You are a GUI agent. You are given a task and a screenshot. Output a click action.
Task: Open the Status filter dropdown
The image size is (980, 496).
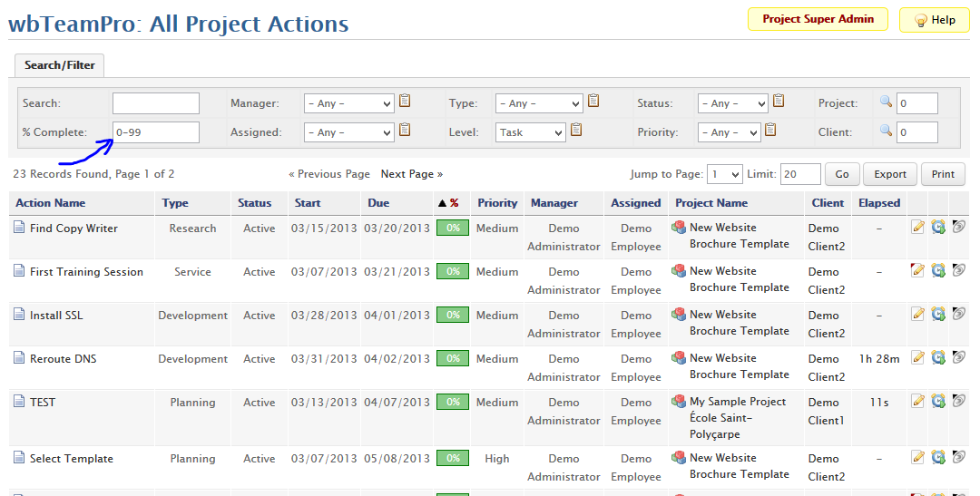point(732,103)
